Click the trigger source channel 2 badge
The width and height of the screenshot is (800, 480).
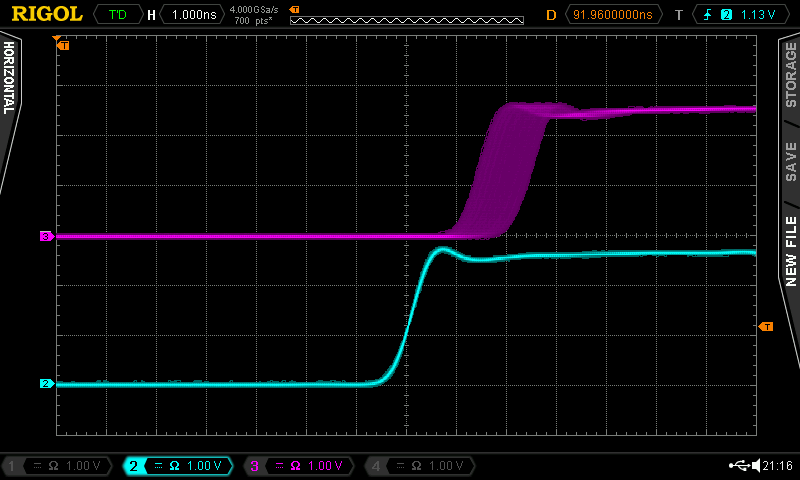tap(727, 15)
